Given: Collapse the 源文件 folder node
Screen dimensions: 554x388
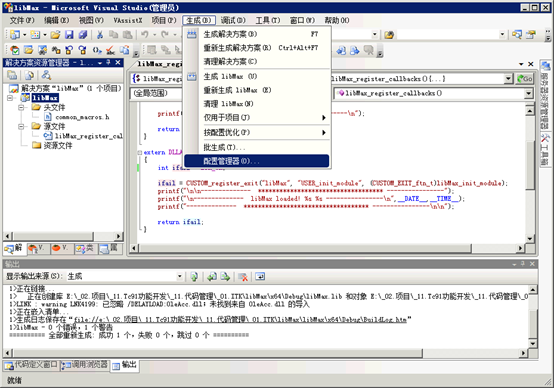Looking at the screenshot, I should click(21, 126).
